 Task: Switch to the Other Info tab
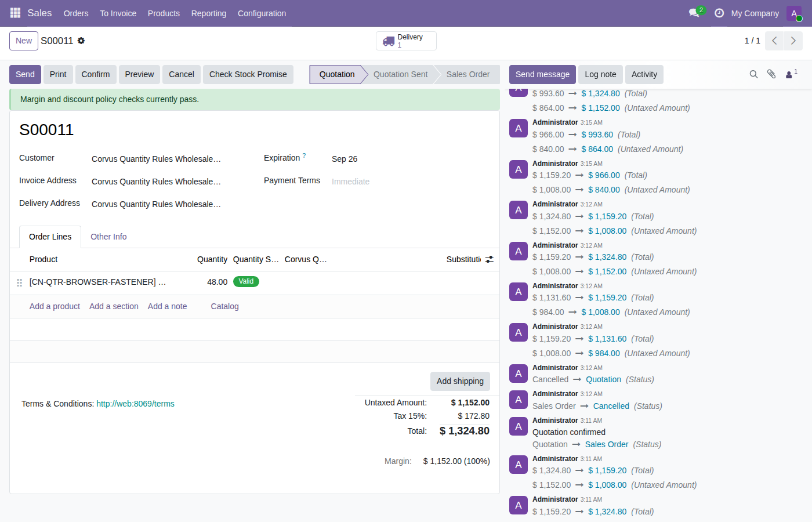coord(108,237)
